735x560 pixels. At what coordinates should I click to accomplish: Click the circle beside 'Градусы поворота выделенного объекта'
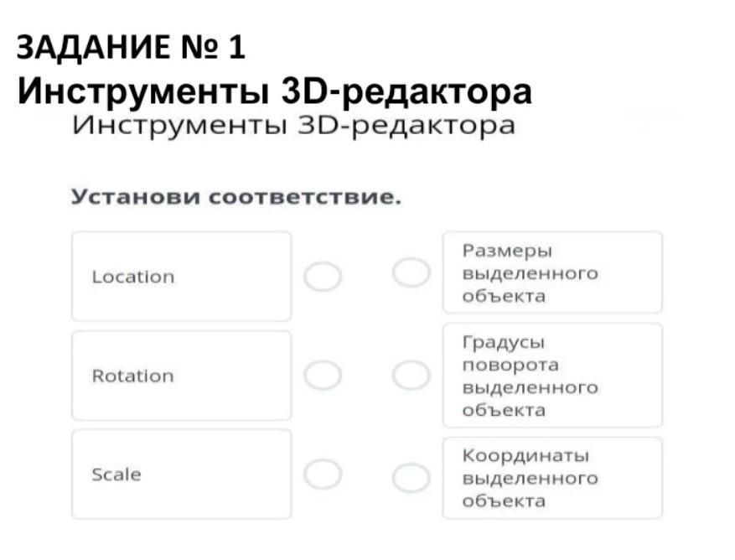[411, 376]
